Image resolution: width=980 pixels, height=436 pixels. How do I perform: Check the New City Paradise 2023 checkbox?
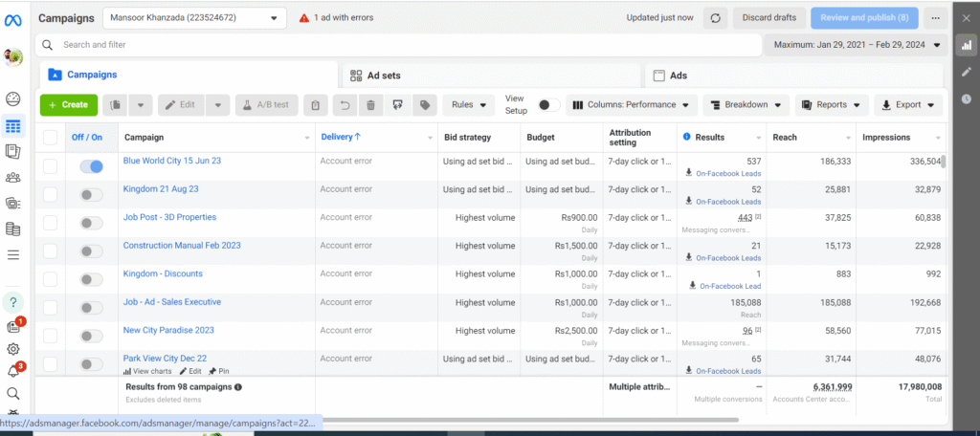[50, 336]
